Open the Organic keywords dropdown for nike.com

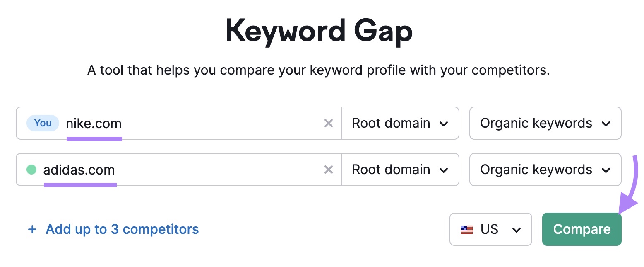click(x=545, y=123)
